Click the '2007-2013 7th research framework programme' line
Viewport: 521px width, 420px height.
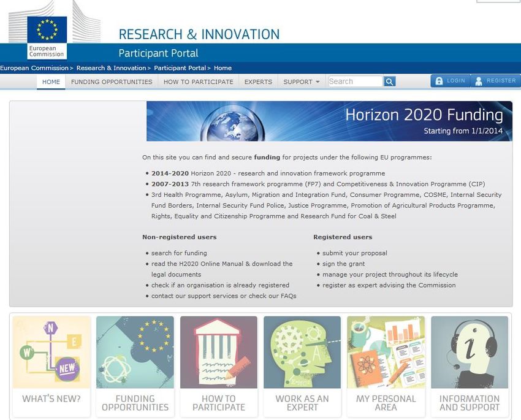318,184
